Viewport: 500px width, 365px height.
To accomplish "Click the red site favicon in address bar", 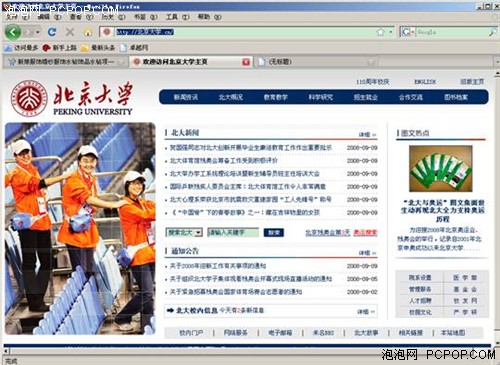I will [x=107, y=32].
